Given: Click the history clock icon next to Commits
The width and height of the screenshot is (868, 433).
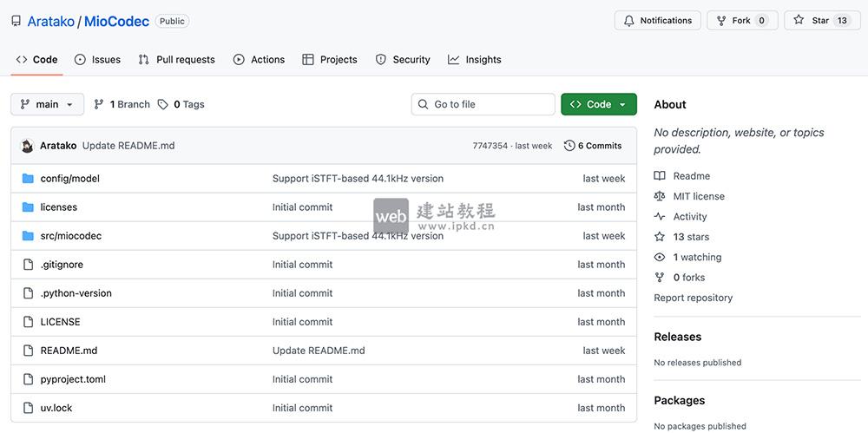Looking at the screenshot, I should coord(569,146).
